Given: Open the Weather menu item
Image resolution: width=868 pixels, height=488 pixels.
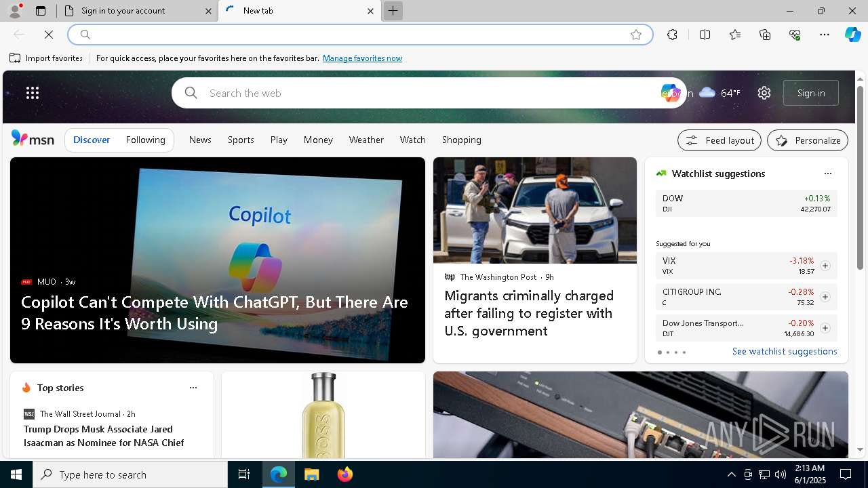Looking at the screenshot, I should pyautogui.click(x=366, y=140).
